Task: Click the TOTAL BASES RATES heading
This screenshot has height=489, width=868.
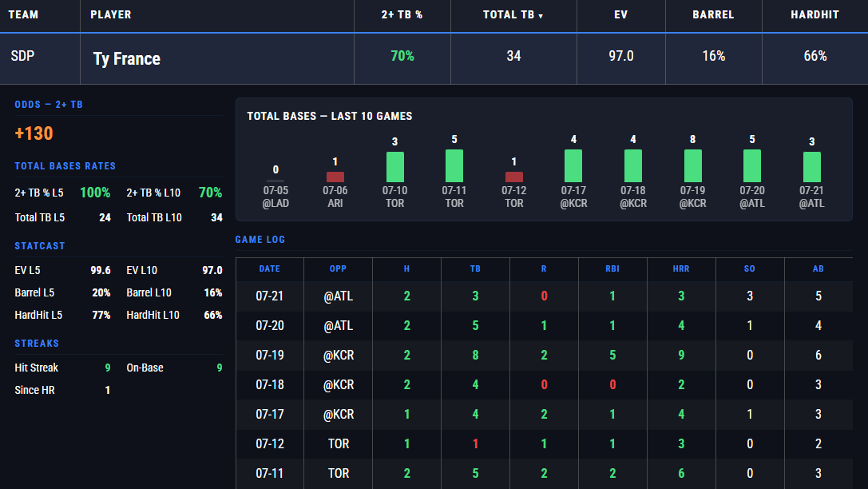Action: 65,166
